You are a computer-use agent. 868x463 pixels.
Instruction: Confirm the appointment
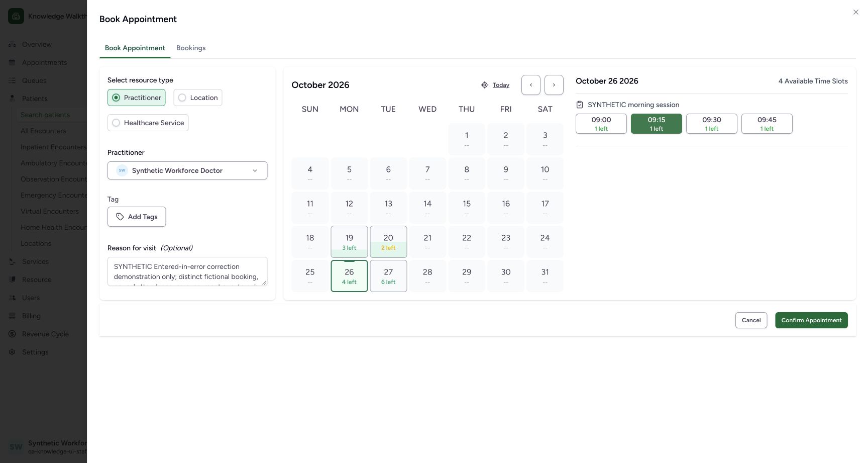click(811, 320)
